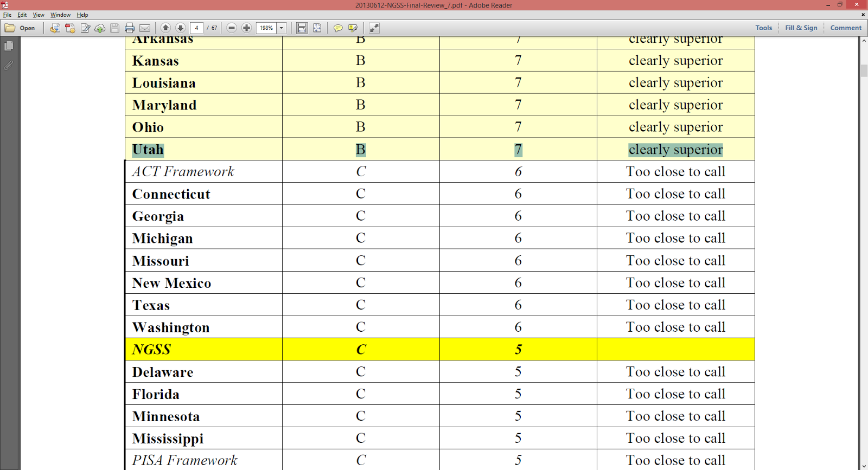Click grade 'B' in the Kansas row
Screen dimensions: 868x470
(x=361, y=61)
